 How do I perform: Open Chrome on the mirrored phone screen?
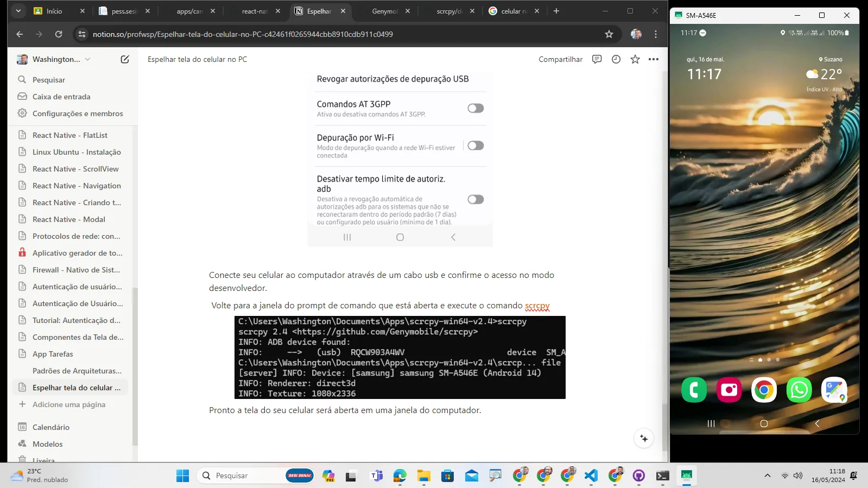point(764,390)
